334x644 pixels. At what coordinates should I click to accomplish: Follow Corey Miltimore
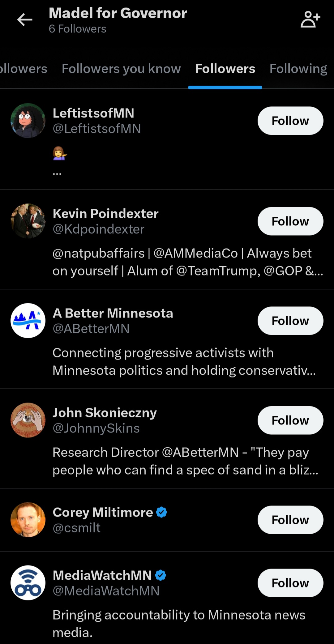[290, 520]
